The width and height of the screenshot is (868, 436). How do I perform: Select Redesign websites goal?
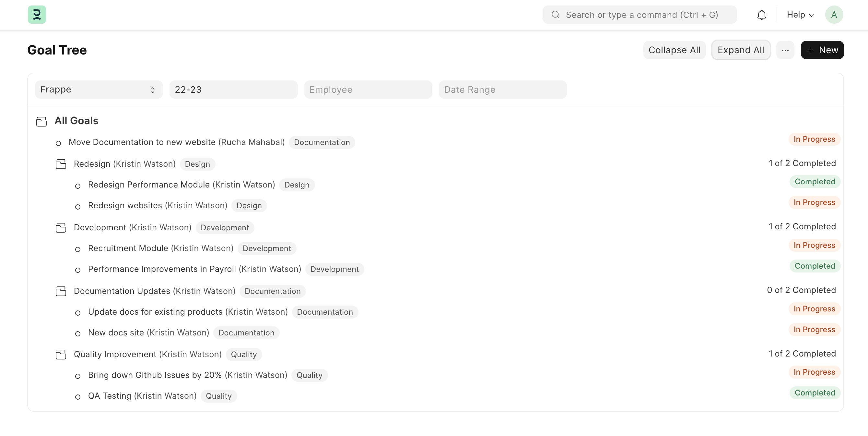click(158, 205)
